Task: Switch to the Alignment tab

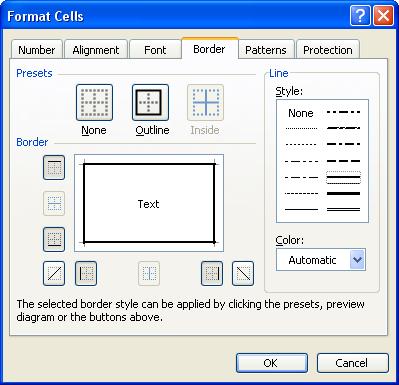Action: 96,50
